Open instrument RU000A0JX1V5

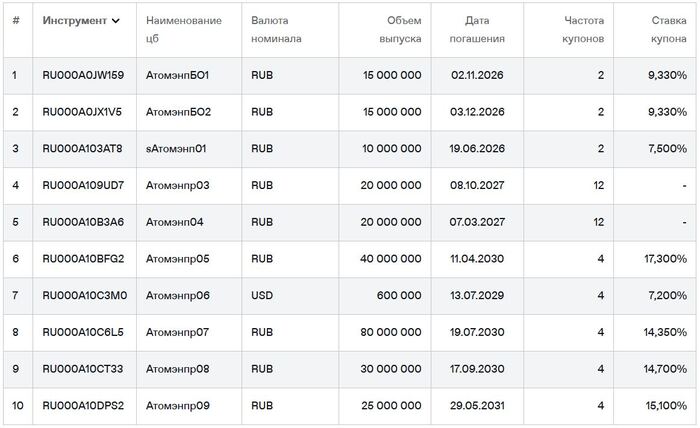[x=83, y=112]
